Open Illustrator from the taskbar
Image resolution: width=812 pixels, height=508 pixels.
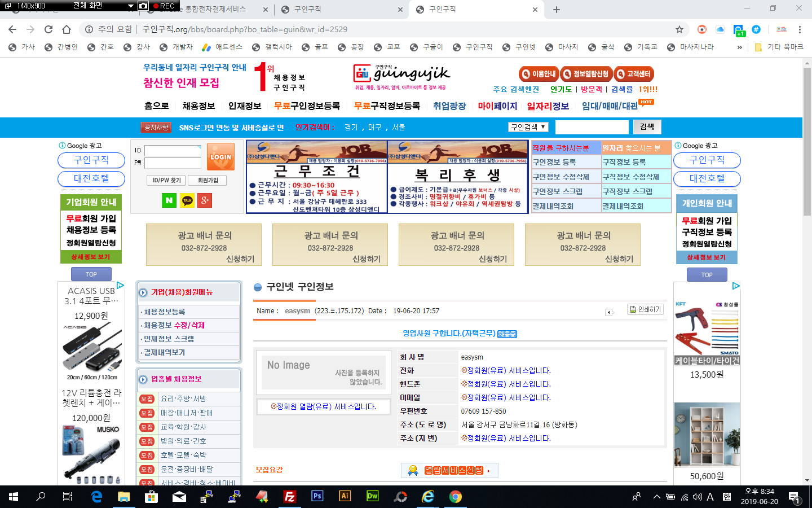point(345,497)
